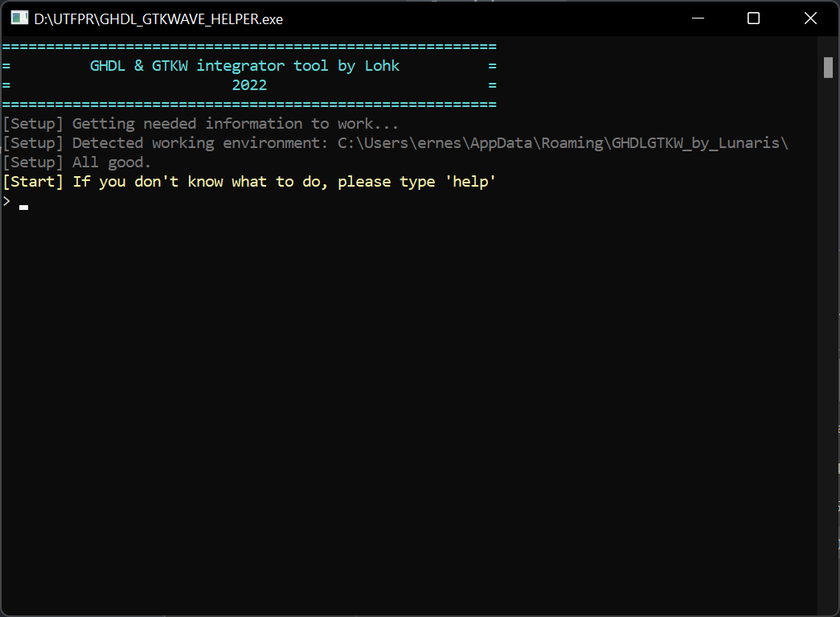Select the '2022' text in the banner
Viewport: 840px width, 617px height.
click(x=249, y=84)
